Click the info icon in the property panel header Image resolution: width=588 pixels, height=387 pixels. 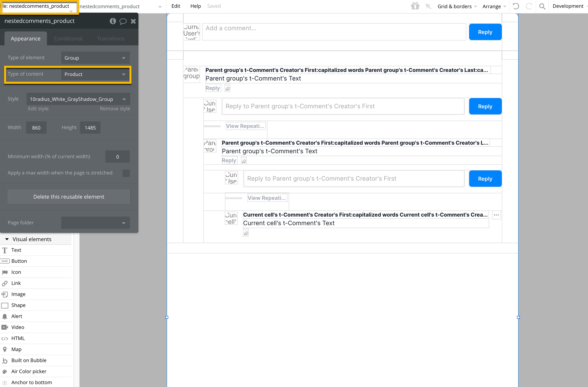coord(113,21)
